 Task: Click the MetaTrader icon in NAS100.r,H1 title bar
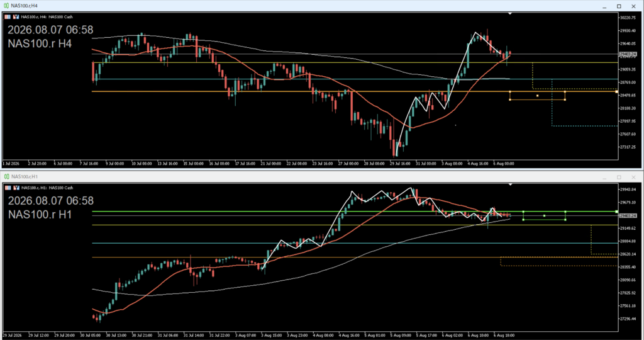coord(6,177)
